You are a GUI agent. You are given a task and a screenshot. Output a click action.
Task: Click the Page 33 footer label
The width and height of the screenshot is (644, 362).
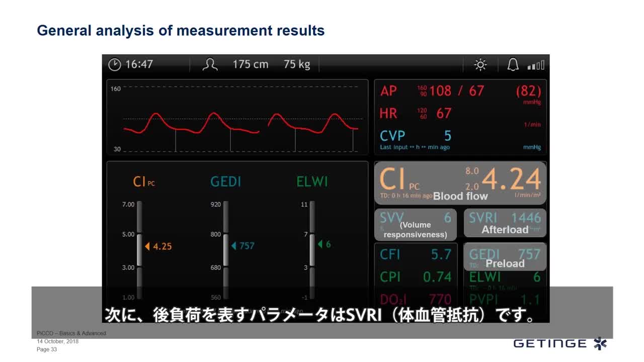[x=47, y=349]
